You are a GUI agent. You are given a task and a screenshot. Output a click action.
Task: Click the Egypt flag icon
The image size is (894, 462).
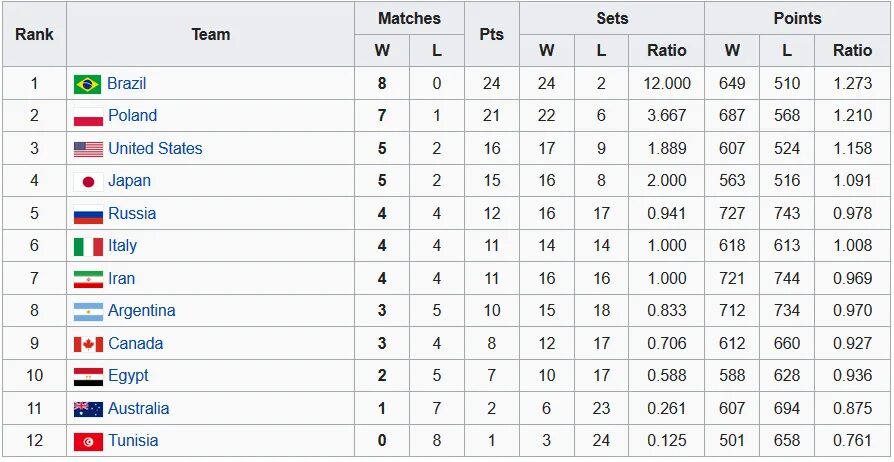[x=88, y=377]
